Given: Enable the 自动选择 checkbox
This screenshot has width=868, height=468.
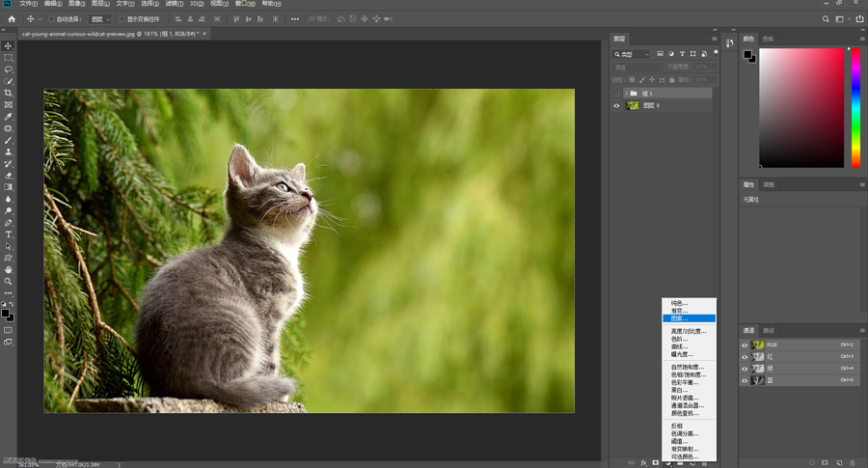Looking at the screenshot, I should [52, 19].
